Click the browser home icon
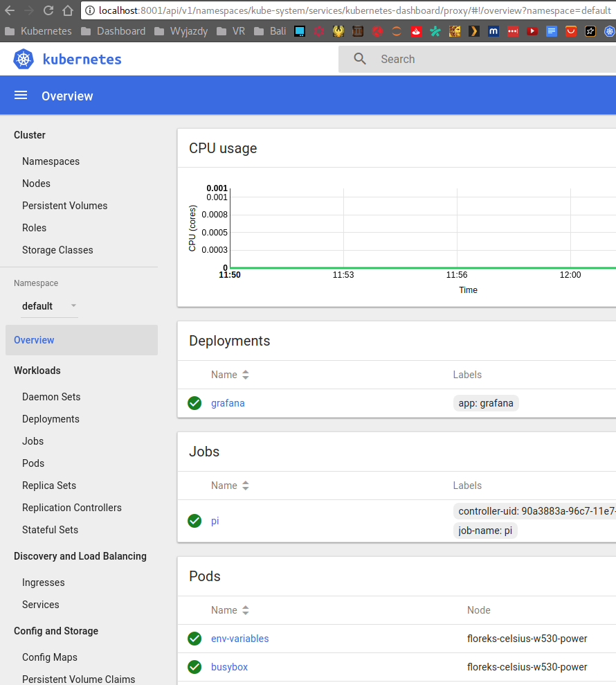616x685 pixels. tap(68, 10)
